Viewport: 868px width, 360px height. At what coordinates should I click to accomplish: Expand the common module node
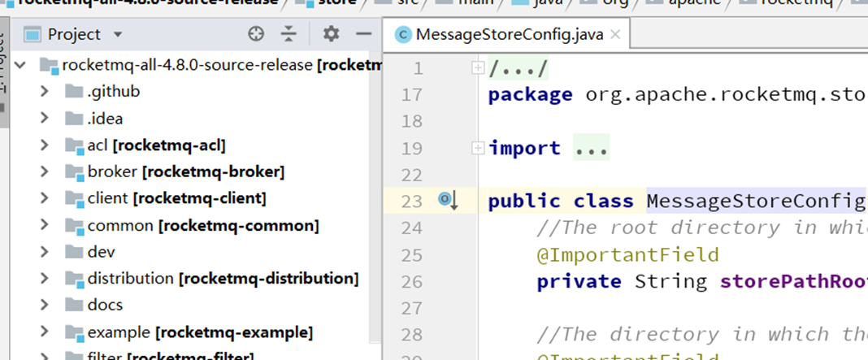45,225
